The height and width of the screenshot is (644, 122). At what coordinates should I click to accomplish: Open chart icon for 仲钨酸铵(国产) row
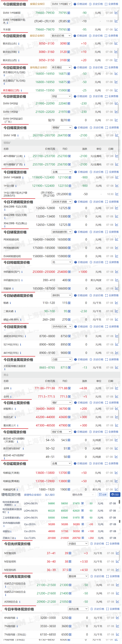[117, 271]
